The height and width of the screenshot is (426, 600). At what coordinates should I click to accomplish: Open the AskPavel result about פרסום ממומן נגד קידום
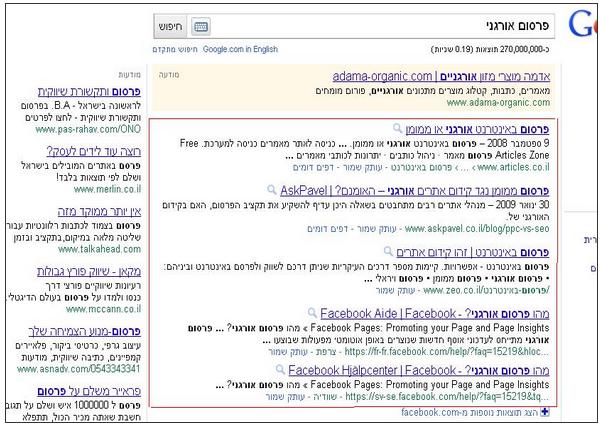(414, 190)
